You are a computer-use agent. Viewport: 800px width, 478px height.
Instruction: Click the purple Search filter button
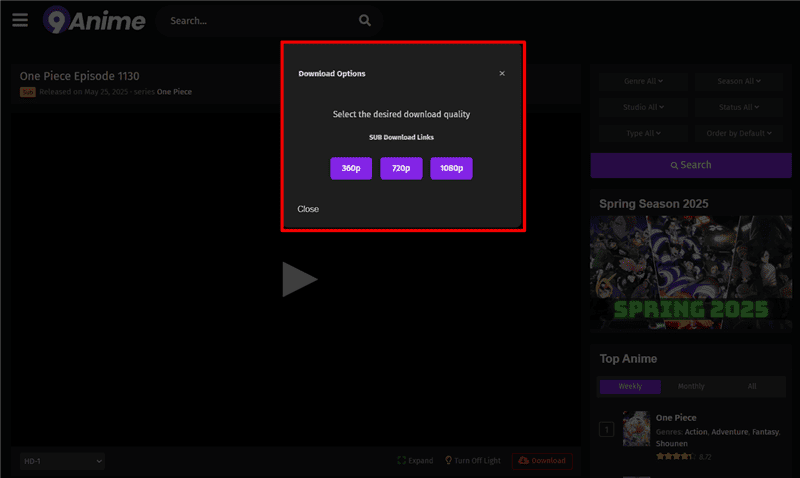(691, 165)
